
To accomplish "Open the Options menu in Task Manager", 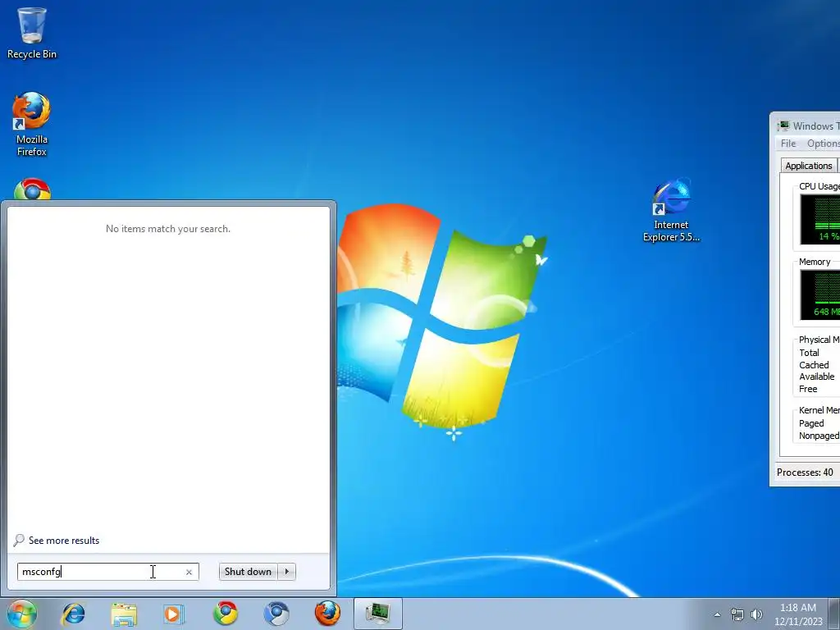I will coord(824,144).
